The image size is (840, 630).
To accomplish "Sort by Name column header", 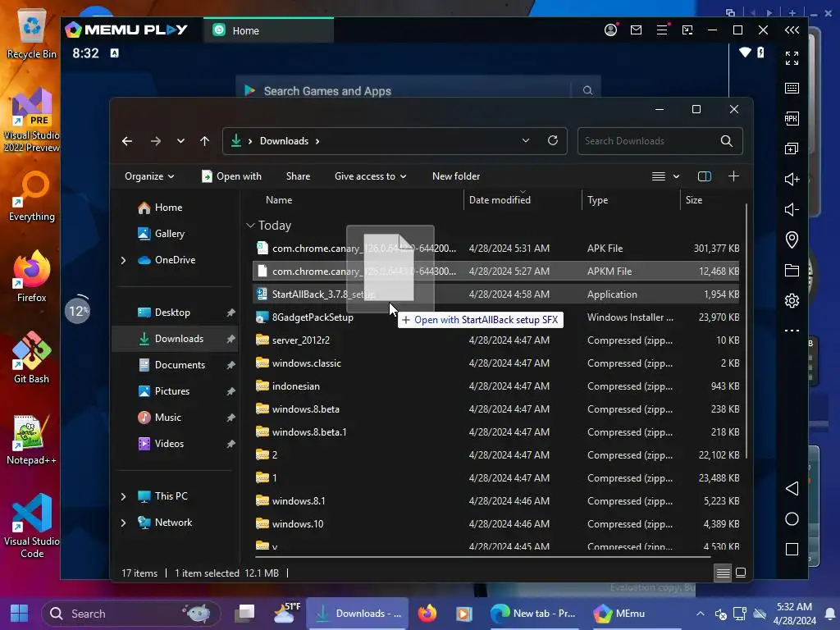I will coord(356,200).
